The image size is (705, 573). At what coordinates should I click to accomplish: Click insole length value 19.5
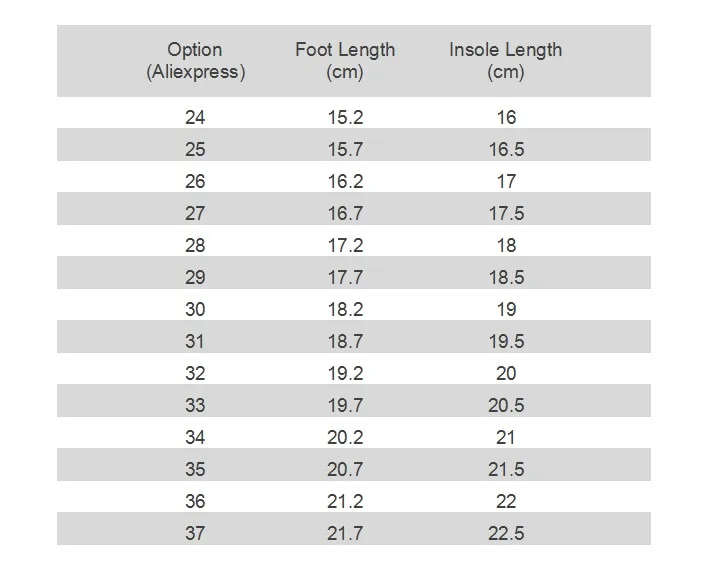click(x=506, y=342)
